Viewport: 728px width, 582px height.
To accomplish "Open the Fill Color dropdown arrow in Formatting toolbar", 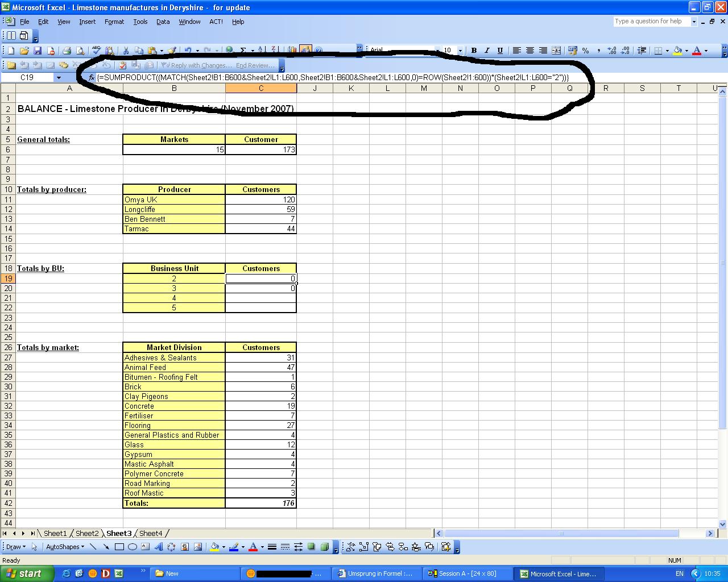I will (686, 51).
